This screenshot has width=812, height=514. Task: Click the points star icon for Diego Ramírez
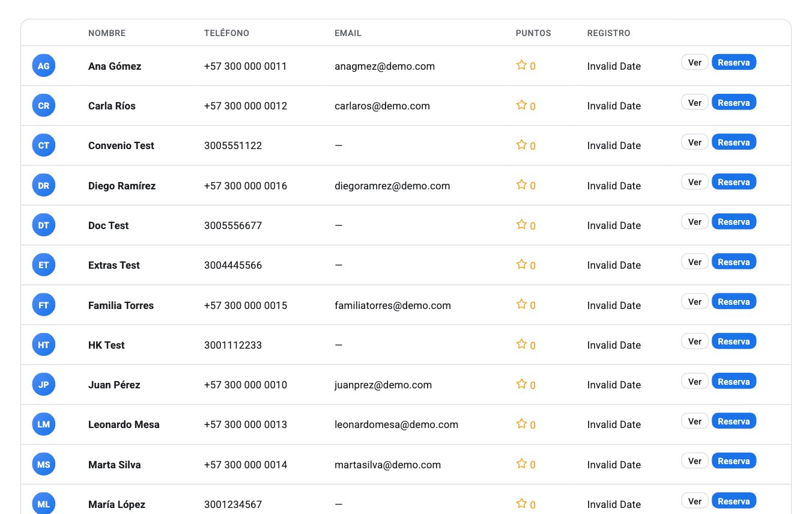[x=521, y=185]
